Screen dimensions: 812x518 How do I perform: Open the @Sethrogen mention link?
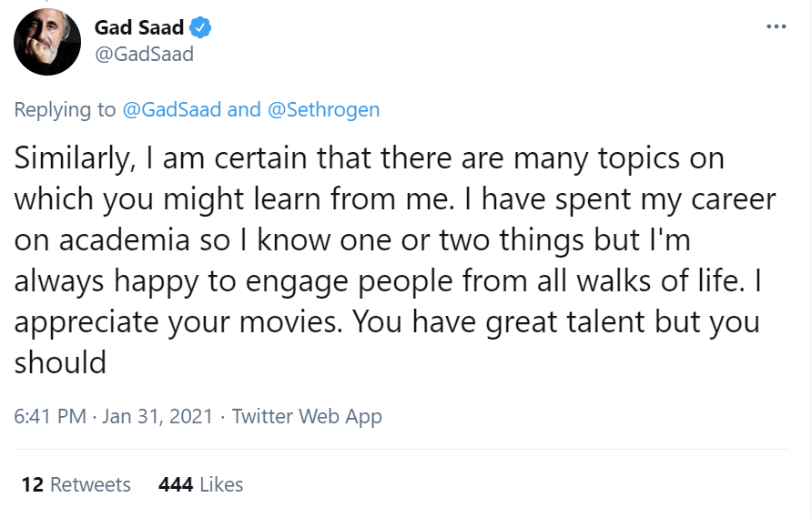pyautogui.click(x=323, y=110)
